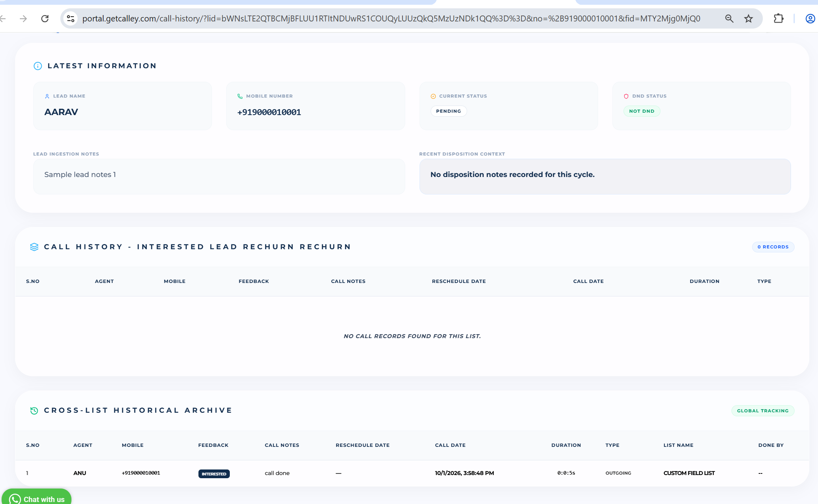Click the call done note text
This screenshot has height=504, width=818.
click(x=277, y=473)
